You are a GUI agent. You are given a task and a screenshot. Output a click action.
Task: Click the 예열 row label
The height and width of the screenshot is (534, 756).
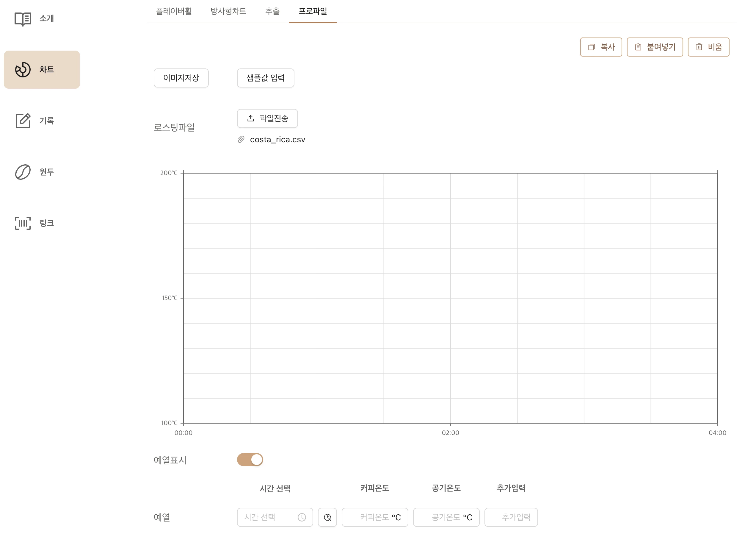[162, 518]
